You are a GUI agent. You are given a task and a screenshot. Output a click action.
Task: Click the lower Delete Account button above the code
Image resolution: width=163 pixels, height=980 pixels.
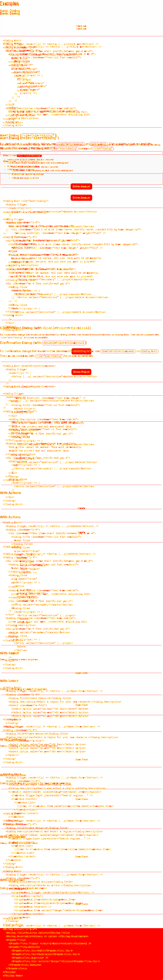[81, 198]
